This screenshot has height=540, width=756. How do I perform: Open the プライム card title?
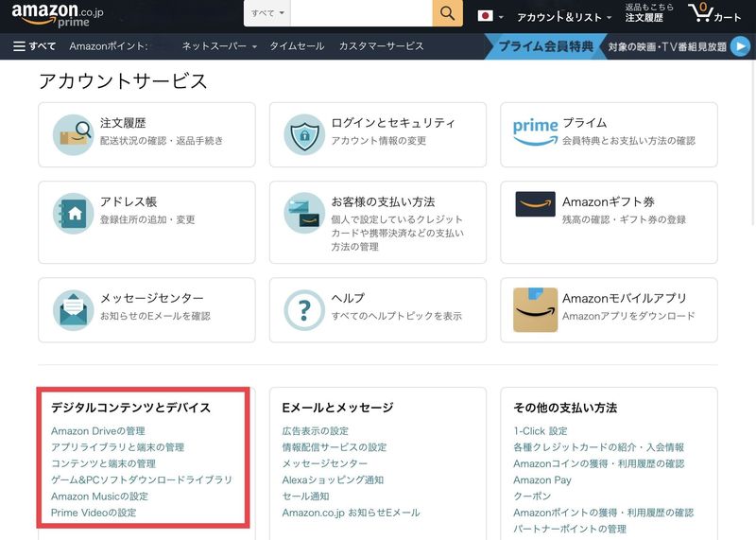point(584,123)
